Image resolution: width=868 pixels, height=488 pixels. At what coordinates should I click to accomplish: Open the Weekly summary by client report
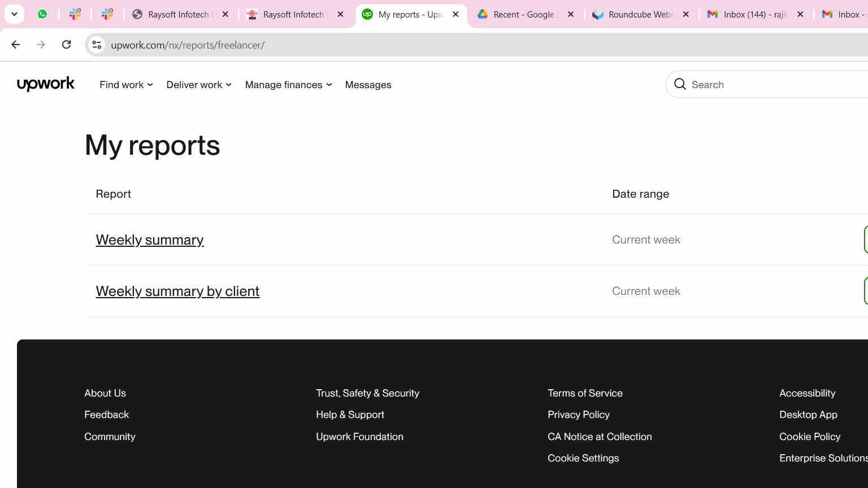point(177,291)
